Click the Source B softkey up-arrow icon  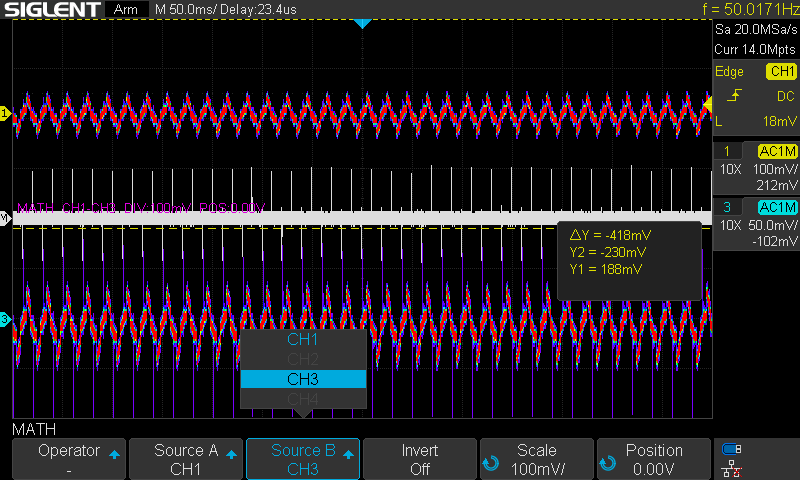tap(348, 454)
